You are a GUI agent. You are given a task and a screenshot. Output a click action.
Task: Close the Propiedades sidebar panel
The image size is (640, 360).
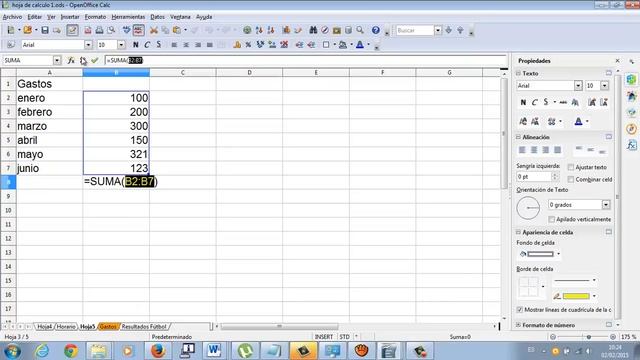click(x=617, y=61)
